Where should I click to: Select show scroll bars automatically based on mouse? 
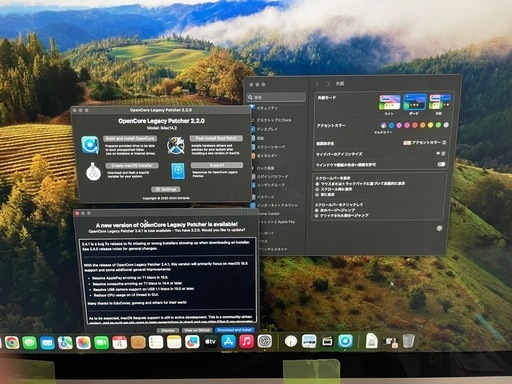point(317,184)
